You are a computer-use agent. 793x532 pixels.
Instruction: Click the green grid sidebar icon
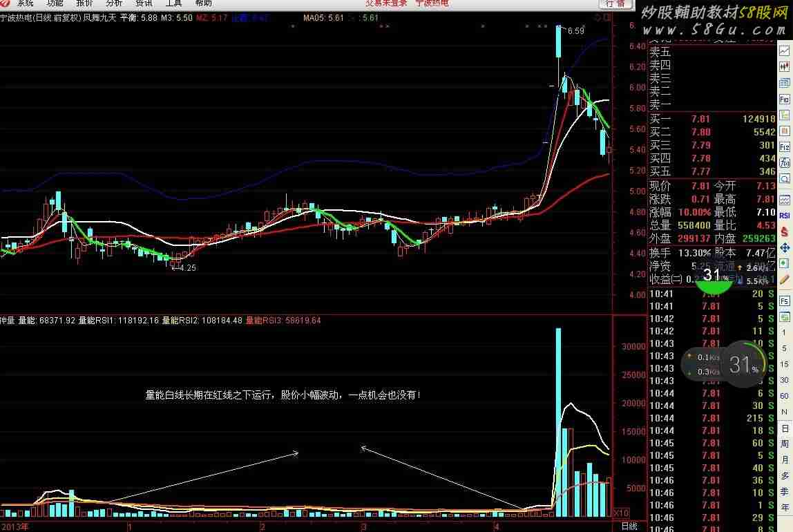785,115
